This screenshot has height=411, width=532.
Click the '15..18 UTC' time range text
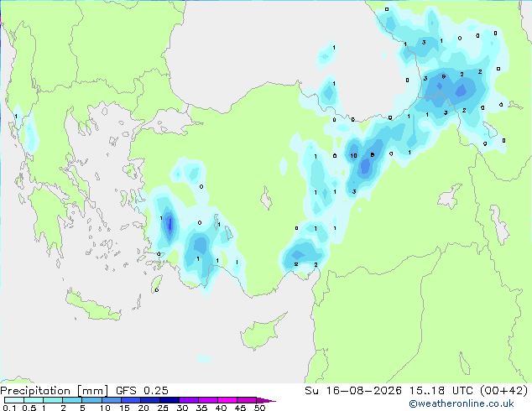[441, 391]
